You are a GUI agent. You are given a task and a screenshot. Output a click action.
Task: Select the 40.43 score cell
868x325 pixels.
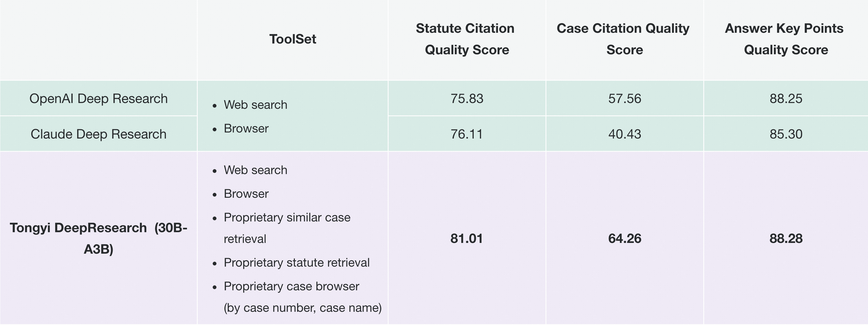click(624, 134)
